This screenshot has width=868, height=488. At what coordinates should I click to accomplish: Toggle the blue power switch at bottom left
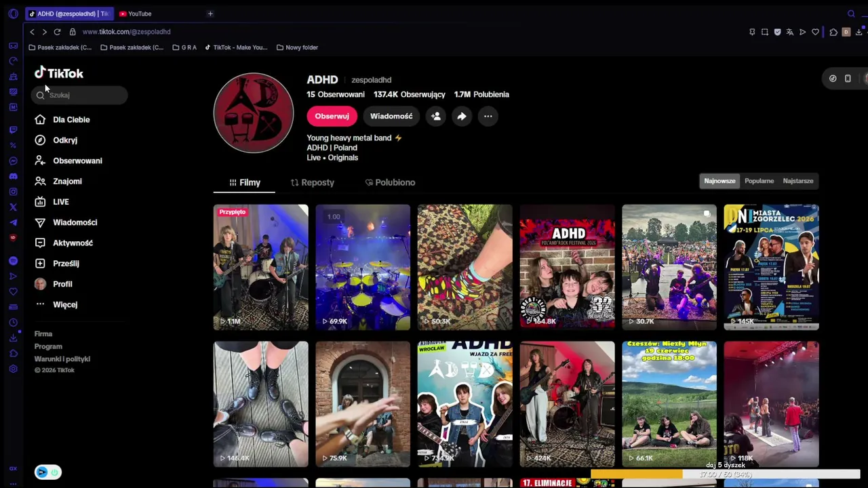pyautogui.click(x=47, y=472)
